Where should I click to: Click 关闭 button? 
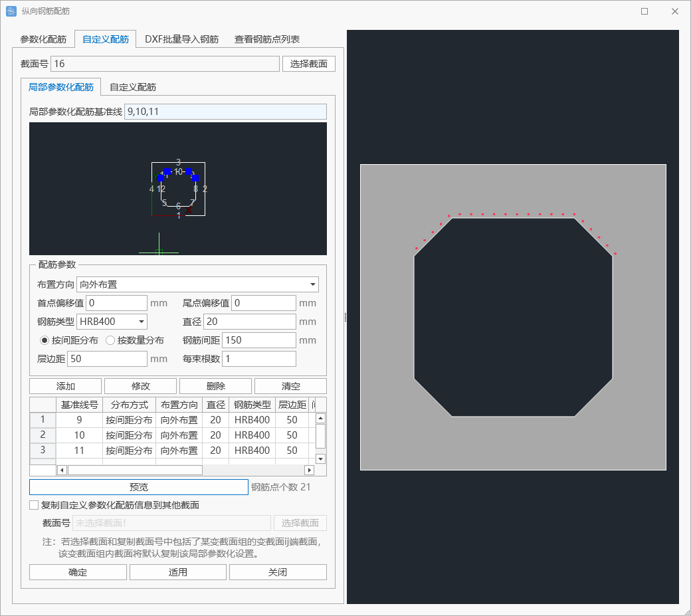coord(278,572)
